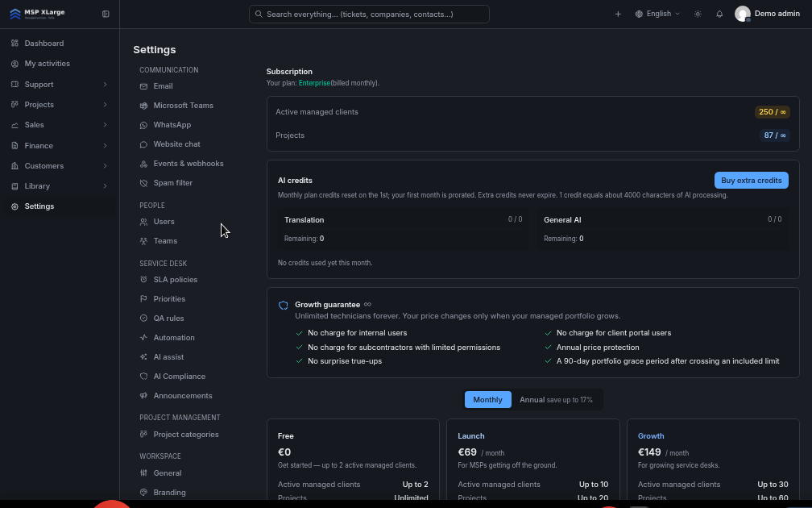Image resolution: width=812 pixels, height=508 pixels.
Task: Click the Branding palette icon
Action: point(143,493)
